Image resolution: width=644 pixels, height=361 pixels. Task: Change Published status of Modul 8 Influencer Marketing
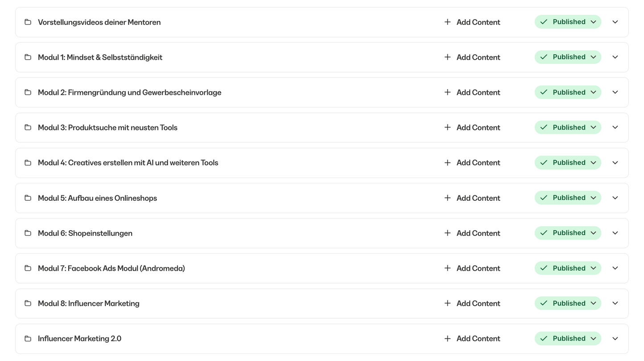[x=568, y=303]
